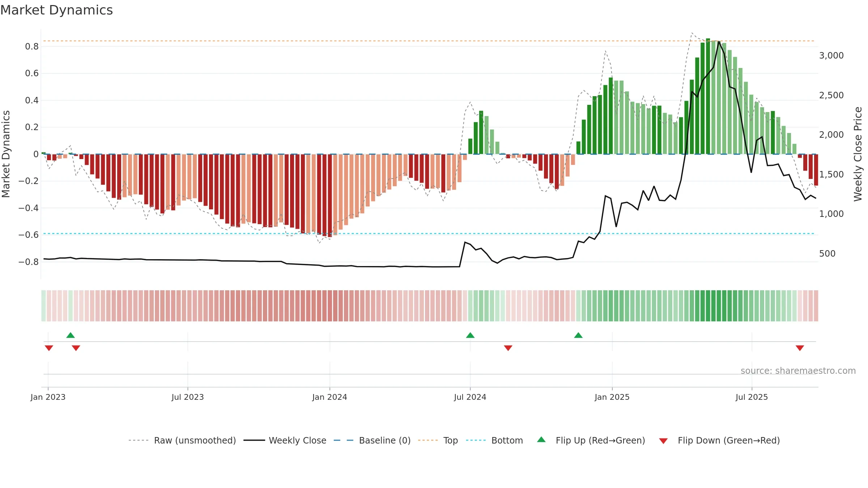This screenshot has height=488, width=868.
Task: Click the 2,000 price axis label
Action: point(831,134)
